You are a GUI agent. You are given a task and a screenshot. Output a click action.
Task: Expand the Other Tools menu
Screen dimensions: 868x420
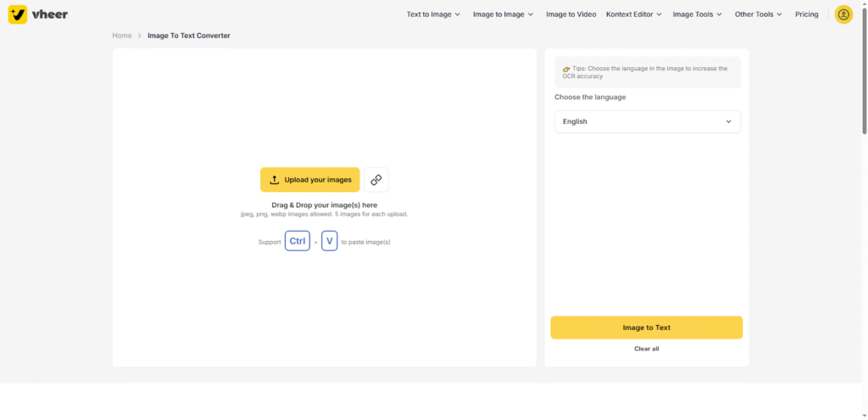759,14
